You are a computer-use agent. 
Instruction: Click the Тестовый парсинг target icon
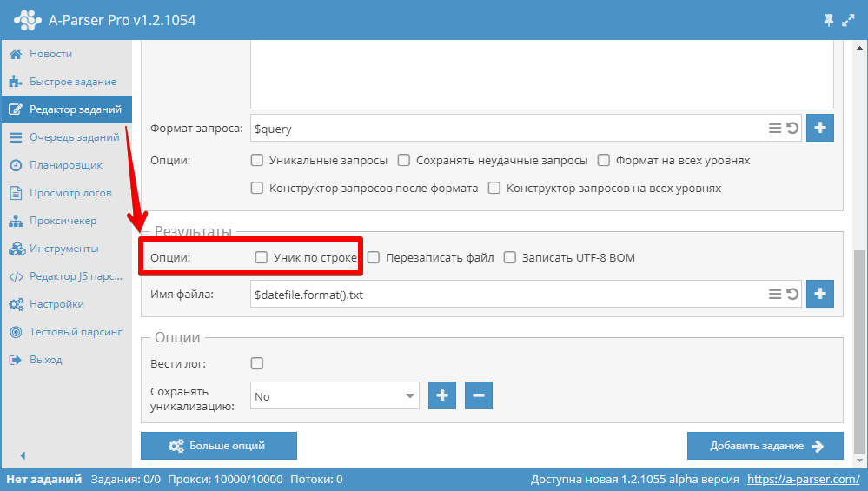16,332
